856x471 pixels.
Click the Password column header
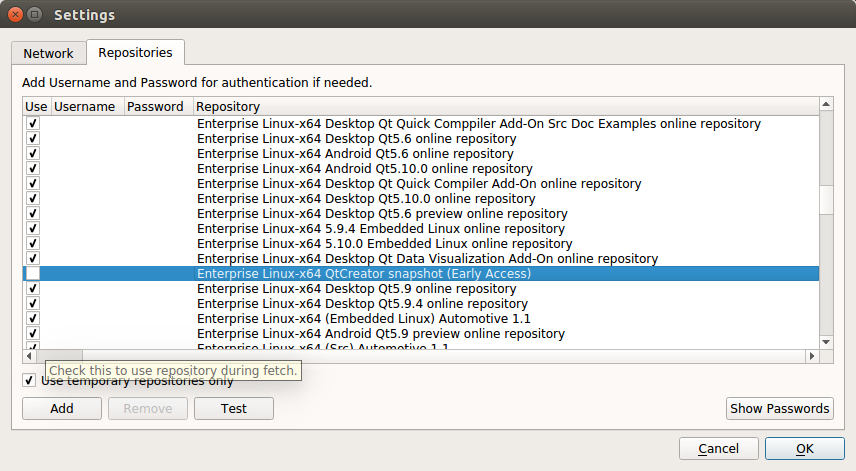click(158, 106)
